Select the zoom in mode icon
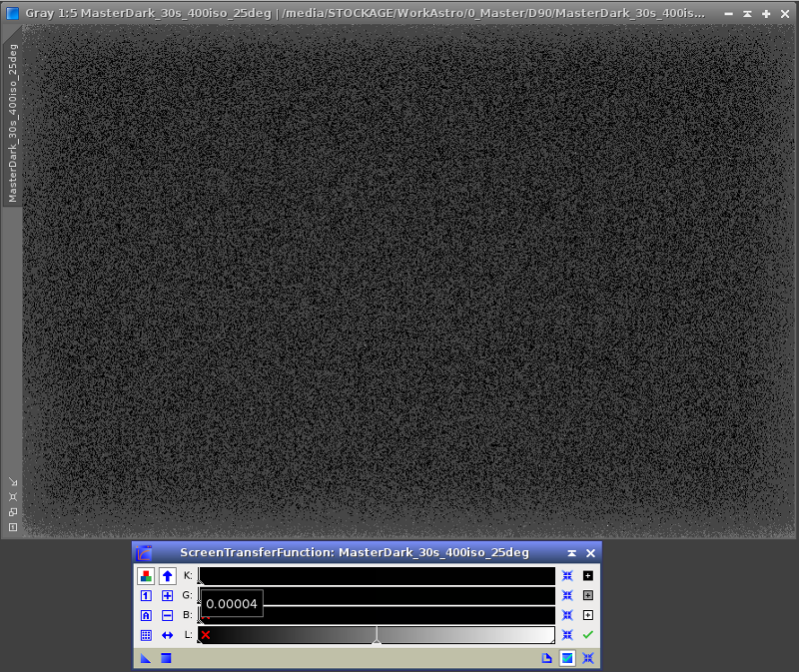Image resolution: width=799 pixels, height=672 pixels. click(167, 596)
